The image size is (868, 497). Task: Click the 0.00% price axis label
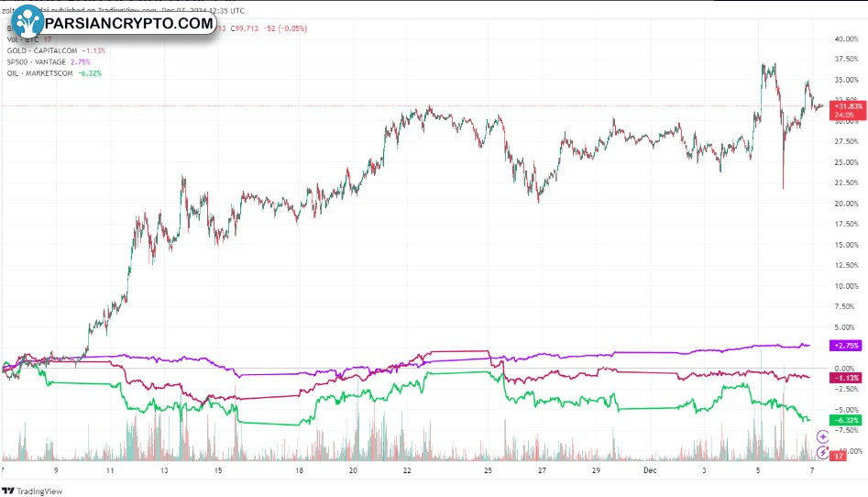pos(845,369)
